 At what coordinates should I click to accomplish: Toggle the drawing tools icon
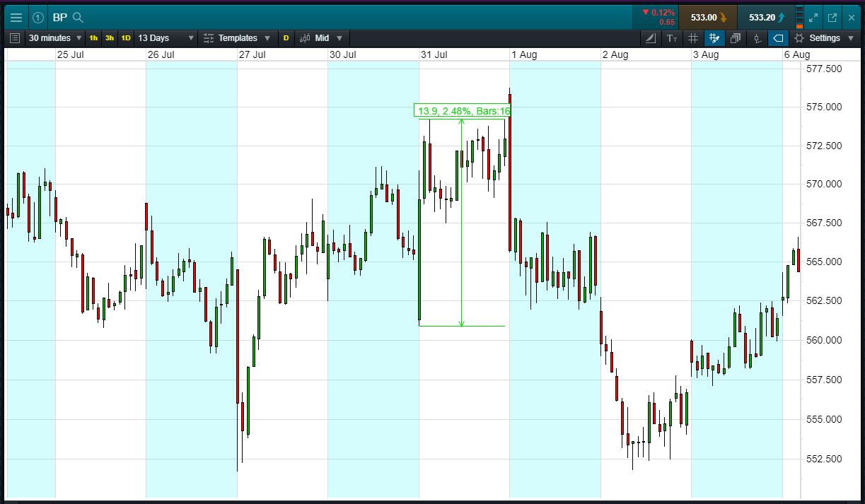714,38
